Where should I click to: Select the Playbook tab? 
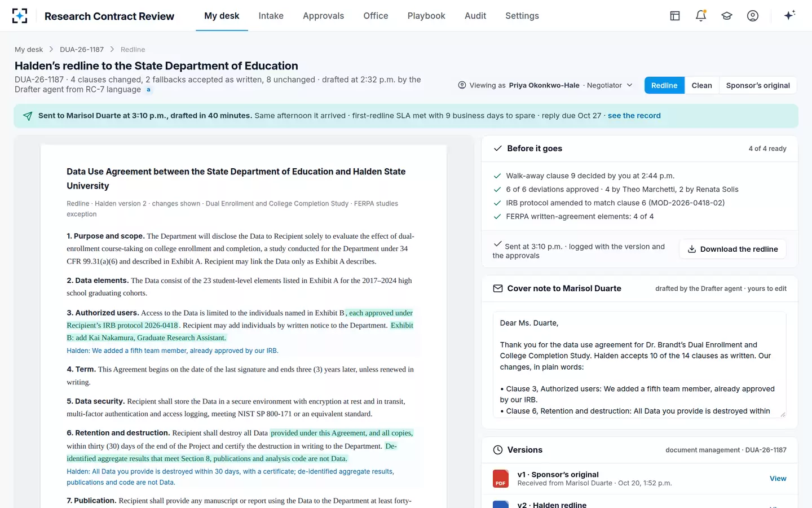426,16
